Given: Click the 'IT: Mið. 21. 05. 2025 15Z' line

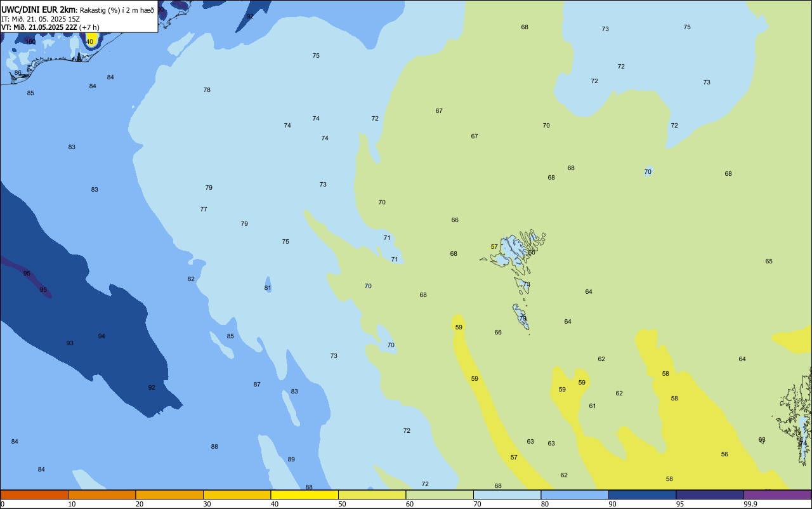Looking at the screenshot, I should (x=41, y=19).
